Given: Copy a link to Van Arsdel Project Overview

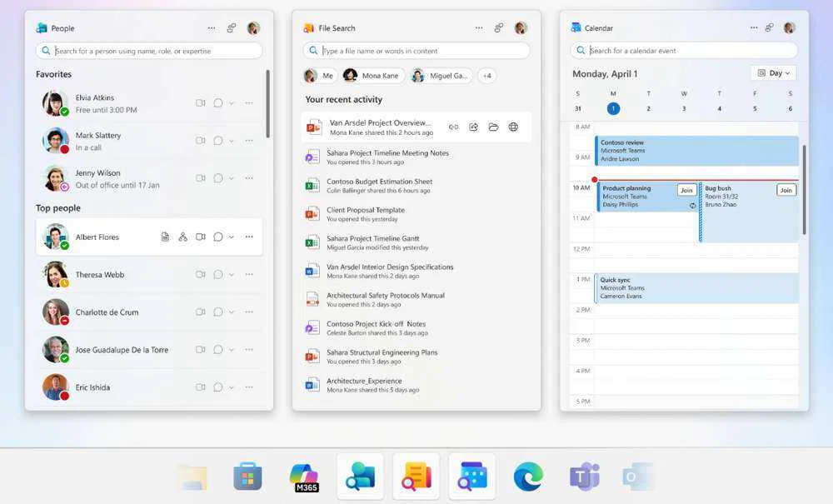Looking at the screenshot, I should pos(454,127).
